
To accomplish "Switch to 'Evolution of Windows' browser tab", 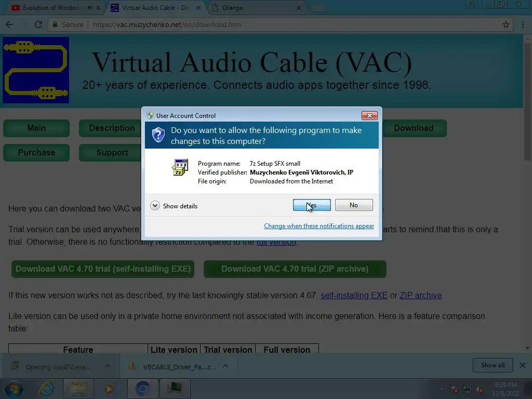I will point(51,7).
